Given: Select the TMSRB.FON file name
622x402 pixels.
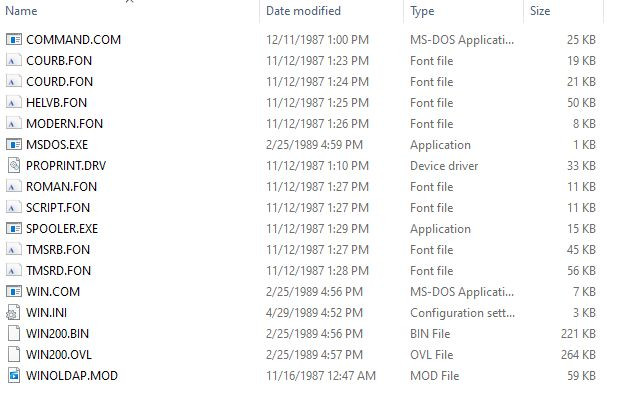Looking at the screenshot, I should 58,250.
